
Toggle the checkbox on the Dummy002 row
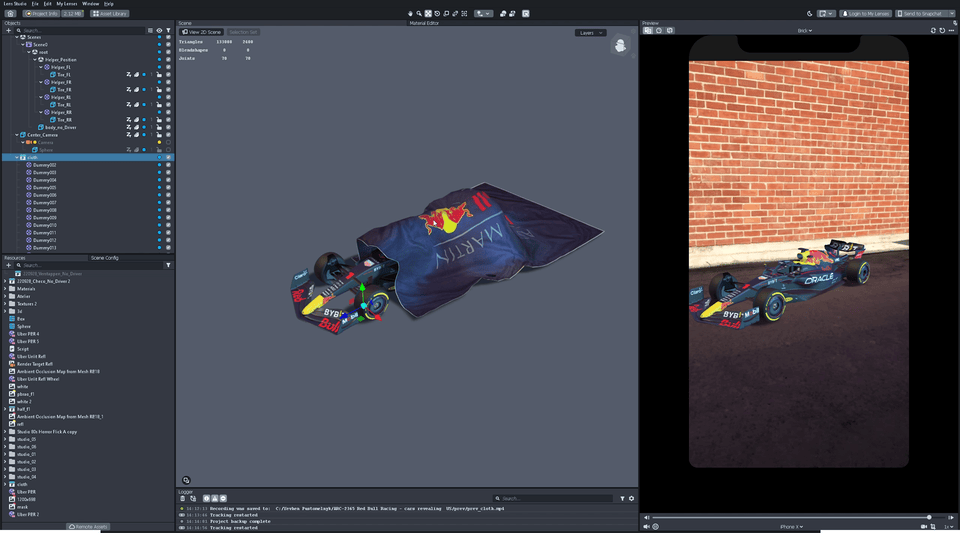pyautogui.click(x=168, y=165)
